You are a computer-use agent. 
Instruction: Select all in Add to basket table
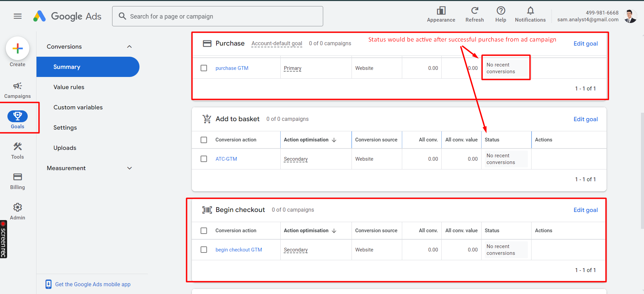[x=204, y=140]
